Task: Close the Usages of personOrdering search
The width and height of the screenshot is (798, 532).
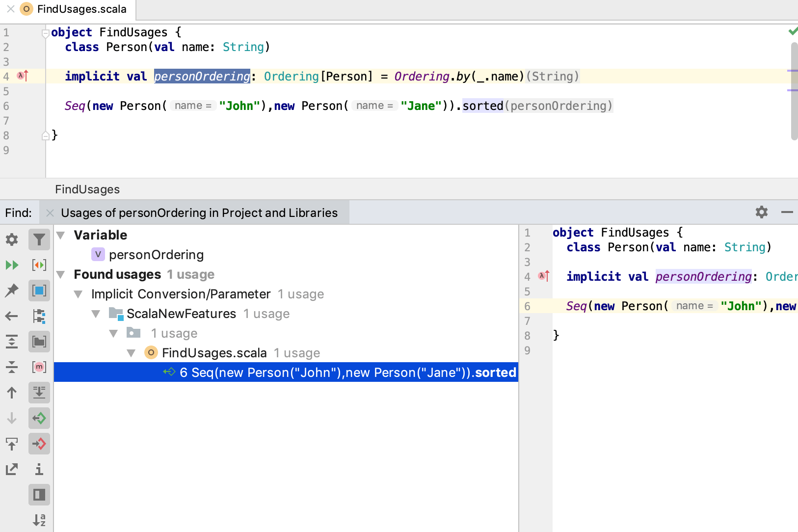Action: pyautogui.click(x=49, y=213)
